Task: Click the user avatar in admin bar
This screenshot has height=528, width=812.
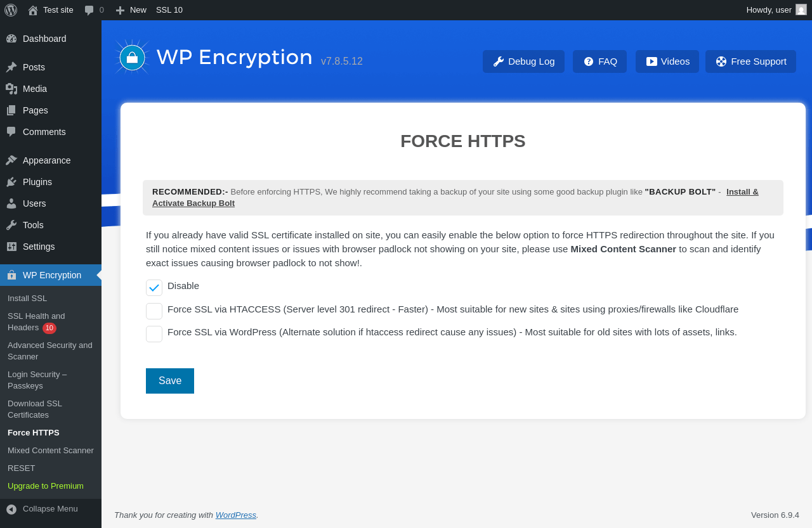Action: [x=801, y=10]
